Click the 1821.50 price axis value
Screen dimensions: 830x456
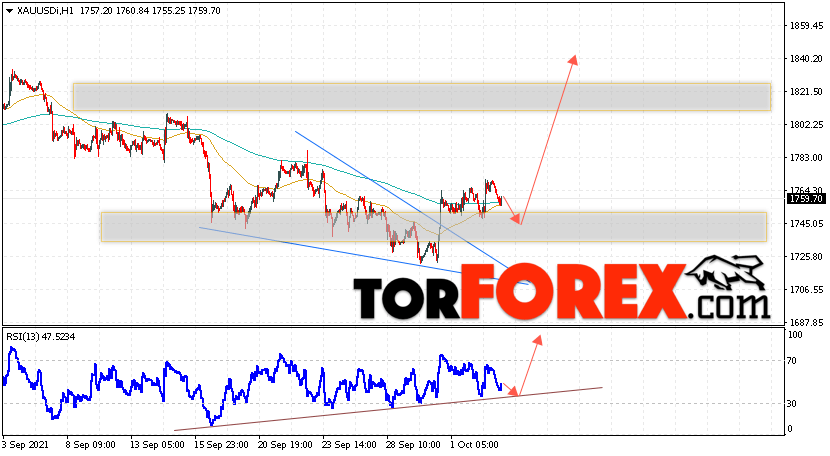pyautogui.click(x=806, y=92)
